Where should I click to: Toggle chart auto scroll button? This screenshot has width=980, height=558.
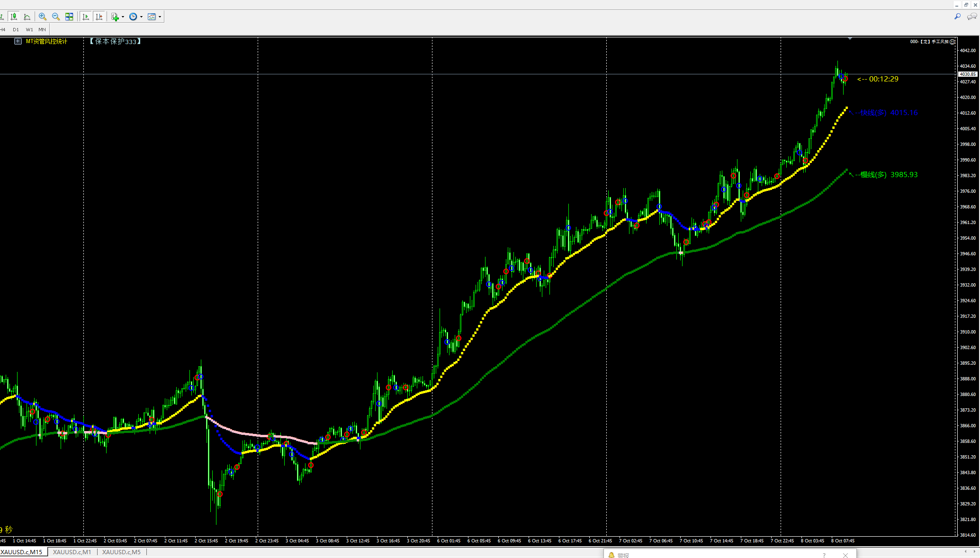click(86, 17)
